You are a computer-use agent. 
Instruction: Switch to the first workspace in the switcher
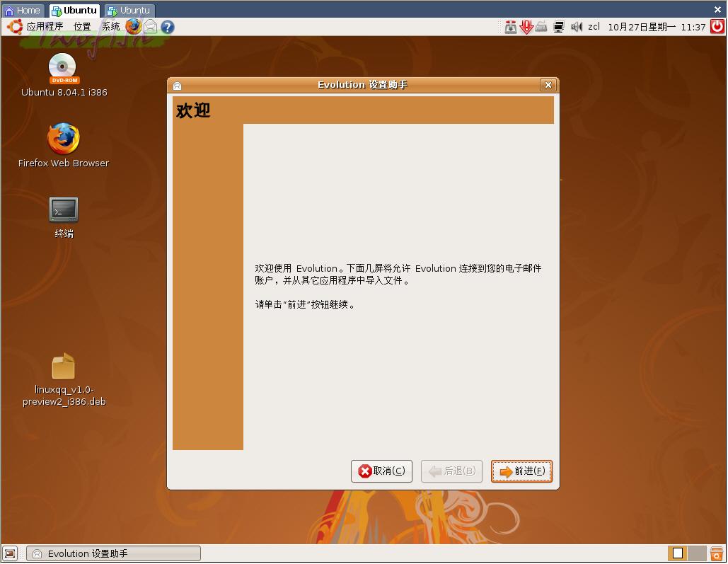677,553
